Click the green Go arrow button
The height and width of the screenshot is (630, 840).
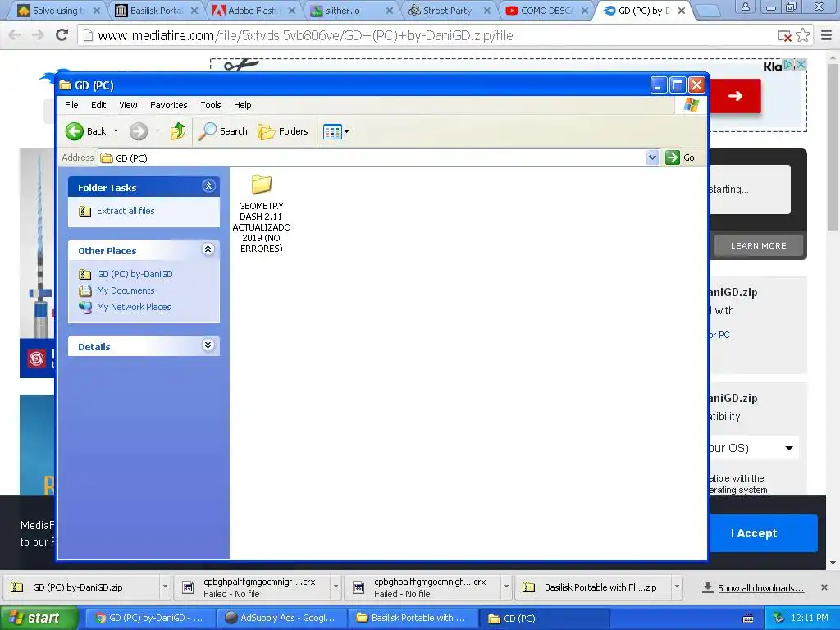[673, 157]
